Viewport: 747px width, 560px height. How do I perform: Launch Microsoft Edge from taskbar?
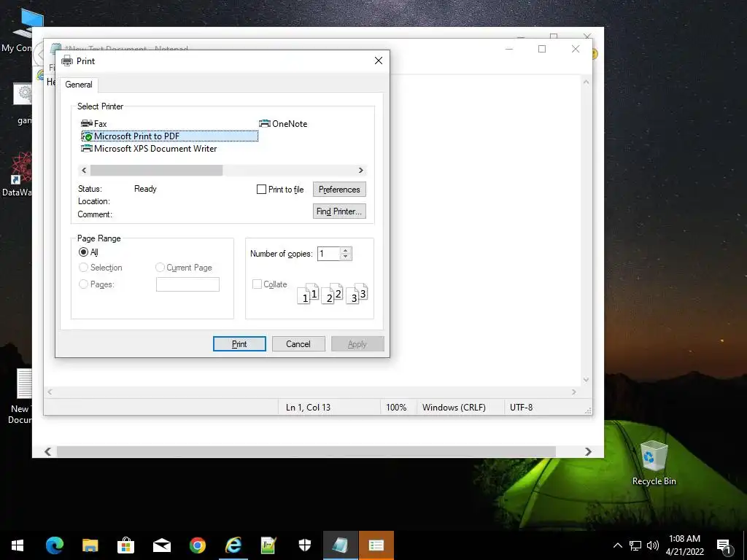54,545
